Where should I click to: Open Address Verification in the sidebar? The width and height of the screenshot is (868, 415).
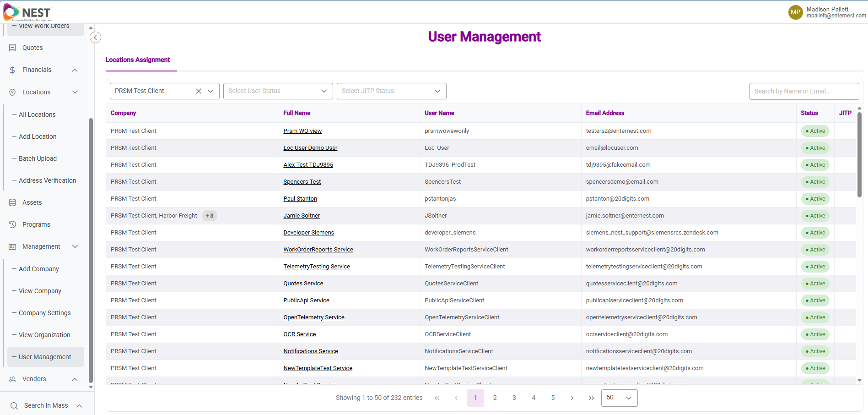tap(47, 180)
